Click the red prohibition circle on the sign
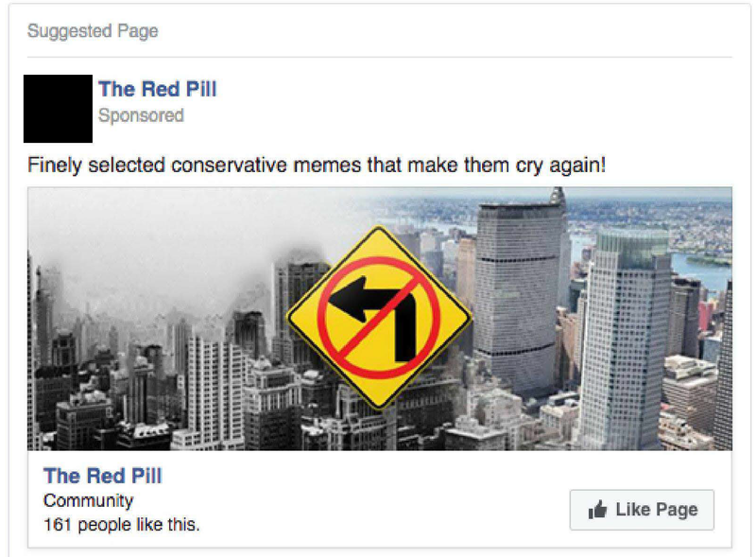 [x=379, y=317]
